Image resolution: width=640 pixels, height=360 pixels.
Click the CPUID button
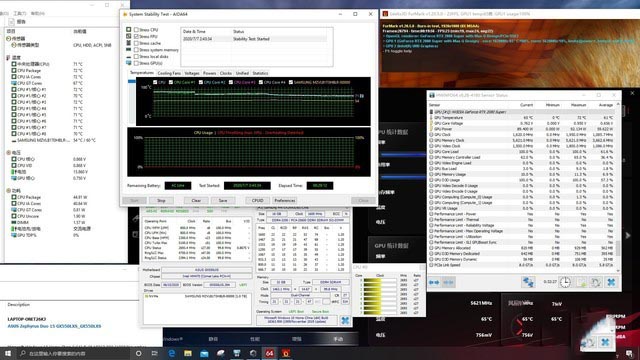(x=258, y=200)
